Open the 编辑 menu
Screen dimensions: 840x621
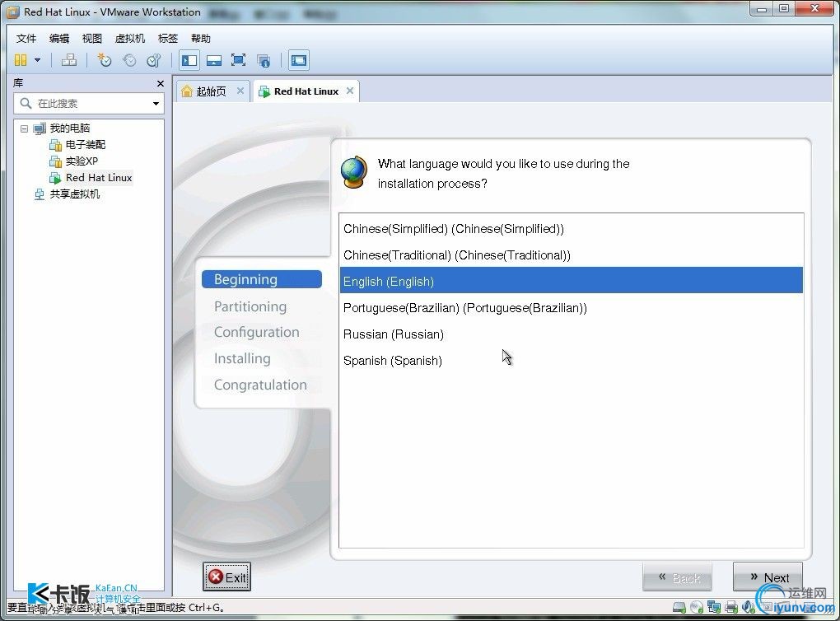(59, 39)
